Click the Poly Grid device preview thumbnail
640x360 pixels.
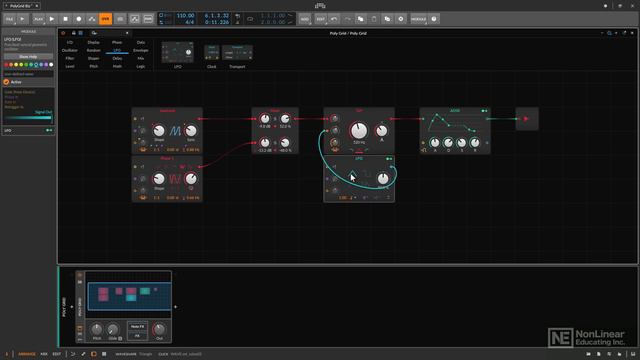coord(129,296)
